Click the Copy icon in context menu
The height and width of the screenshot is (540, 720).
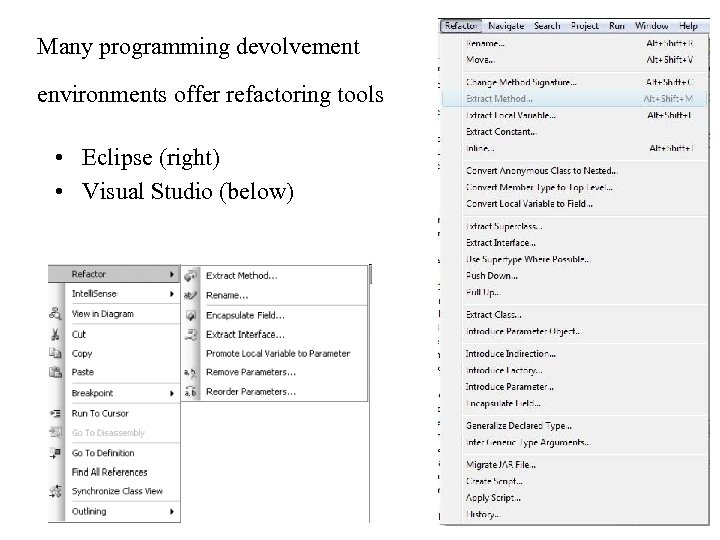pos(55,353)
